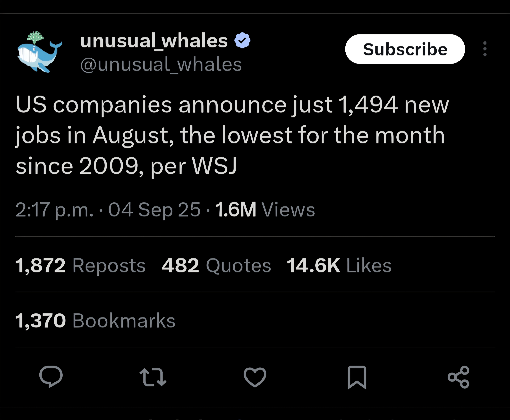Click the 04 Sep 25 date
The width and height of the screenshot is (510, 420).
[154, 210]
